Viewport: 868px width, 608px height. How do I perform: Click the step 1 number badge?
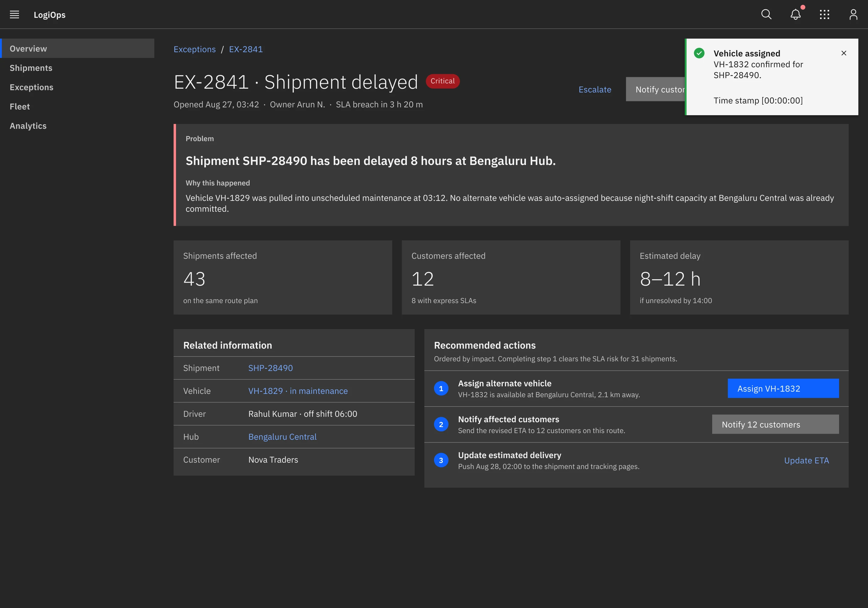tap(441, 388)
